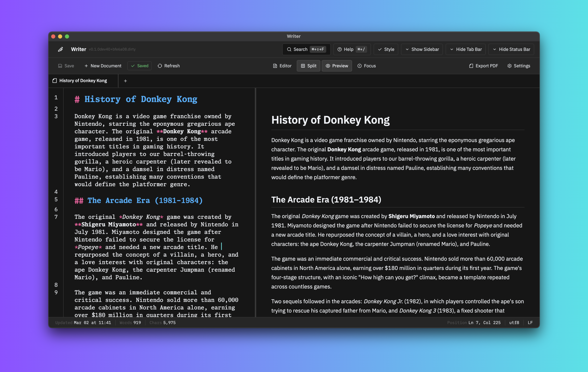Click the Hide Tab Bar chevron
Screen dimensions: 588x372
point(452,49)
